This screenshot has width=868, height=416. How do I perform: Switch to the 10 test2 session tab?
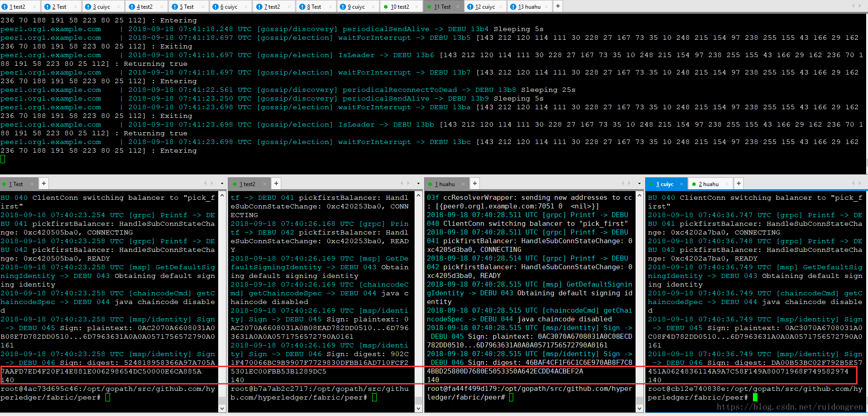(x=400, y=7)
